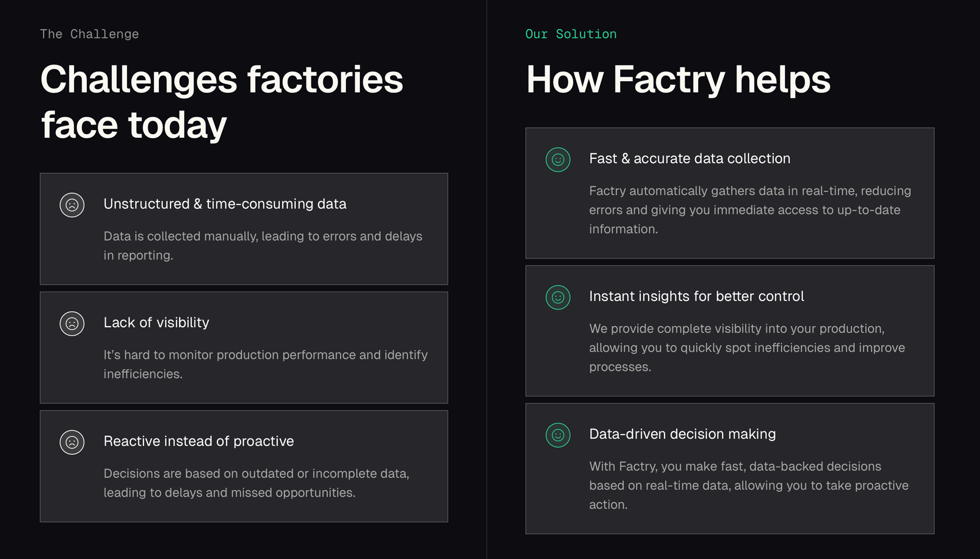The height and width of the screenshot is (559, 980).
Task: Click green smiley beside Fast & accurate data collection
Action: (558, 160)
